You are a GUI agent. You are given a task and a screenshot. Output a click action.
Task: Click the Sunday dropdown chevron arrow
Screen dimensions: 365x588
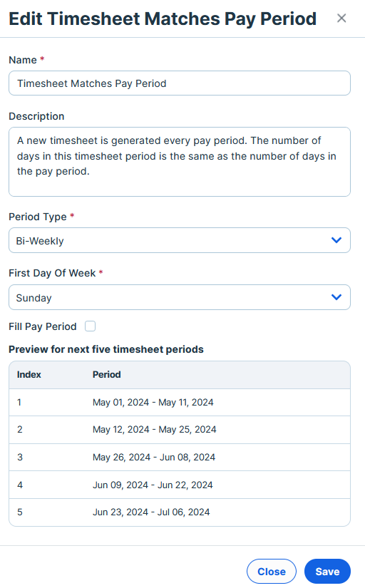click(336, 297)
